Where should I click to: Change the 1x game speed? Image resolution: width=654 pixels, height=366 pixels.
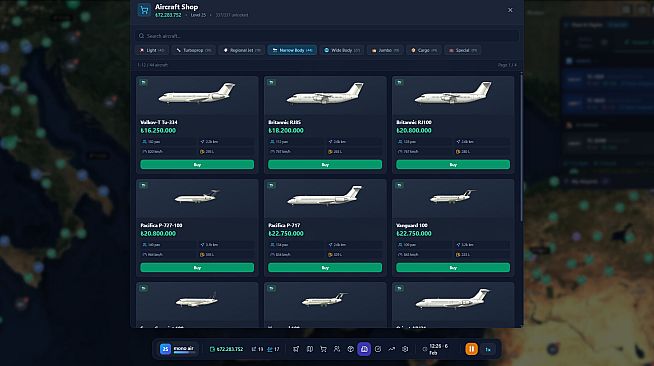coord(488,349)
